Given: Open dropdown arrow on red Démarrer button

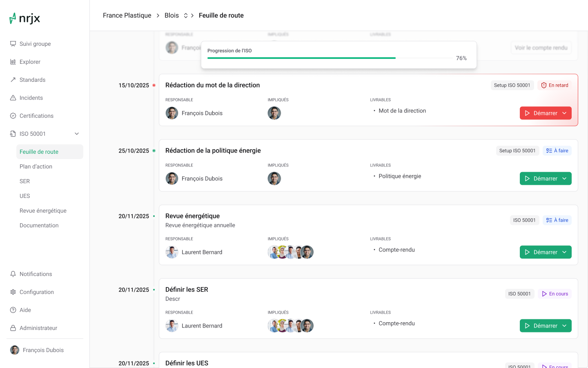Looking at the screenshot, I should pyautogui.click(x=564, y=113).
